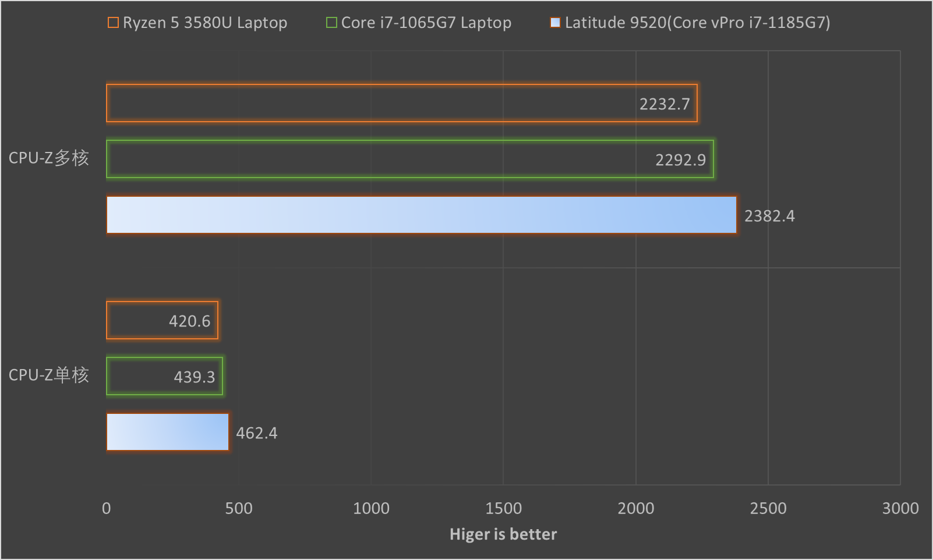Toggle the Core i7-1065G7 Laptop series

[419, 23]
